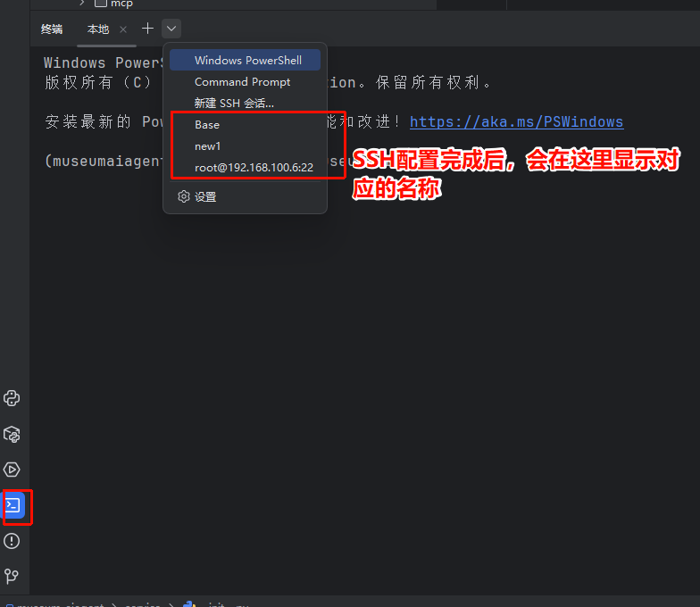Click the plus icon to add terminal tab
The image size is (700, 607).
148,29
